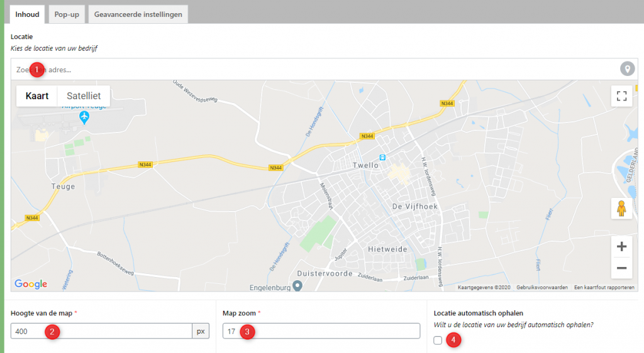
Task: Switch to the Pop-up tab
Action: 67,14
